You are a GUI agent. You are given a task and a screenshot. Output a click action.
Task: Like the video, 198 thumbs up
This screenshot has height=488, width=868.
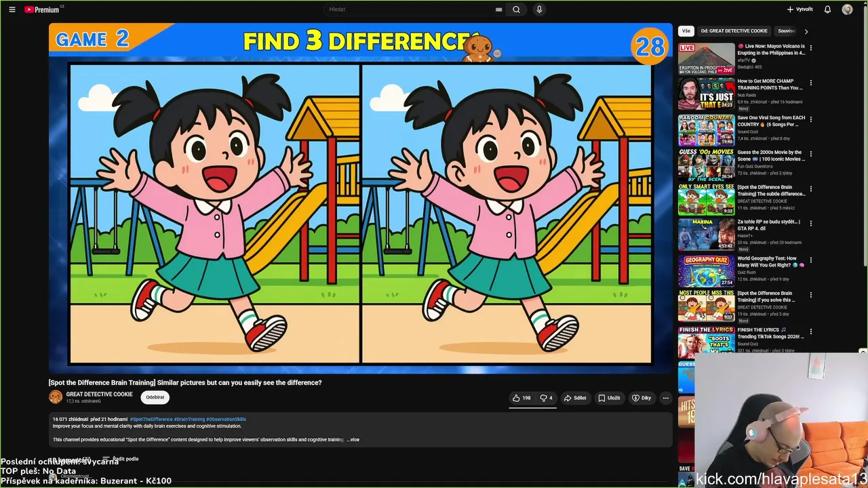[x=521, y=398]
